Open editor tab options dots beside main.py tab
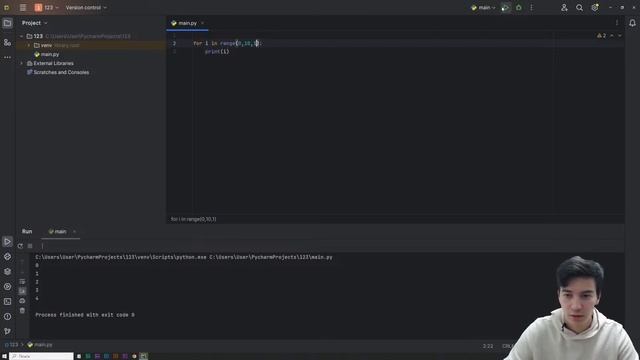This screenshot has width=640, height=360. tap(617, 23)
